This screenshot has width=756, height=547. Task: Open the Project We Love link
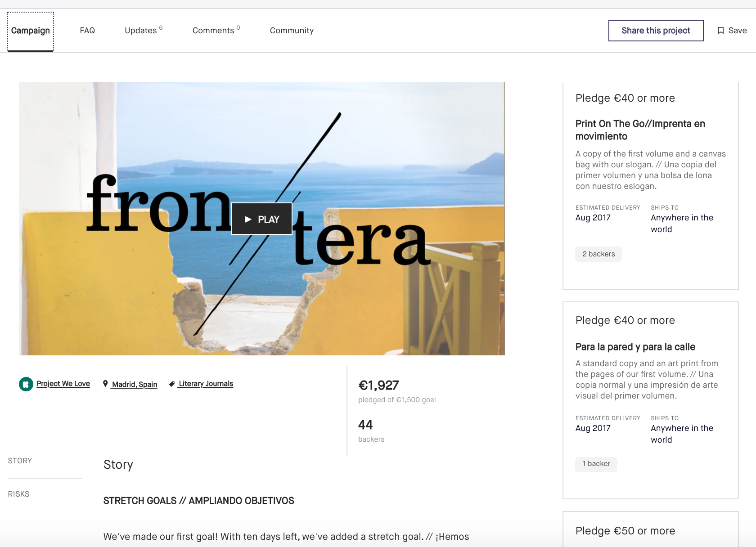[63, 384]
